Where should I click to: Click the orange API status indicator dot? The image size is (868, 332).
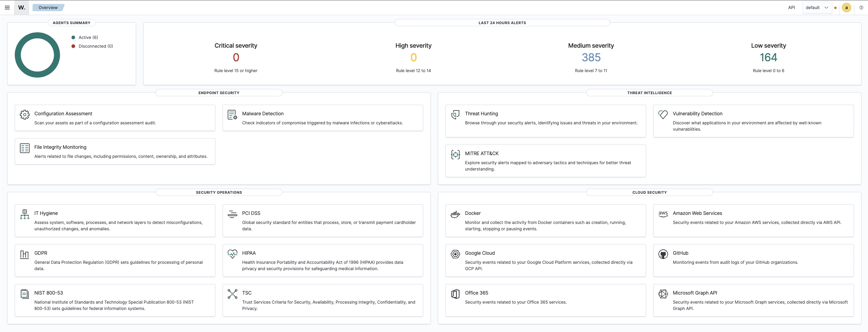tap(835, 8)
